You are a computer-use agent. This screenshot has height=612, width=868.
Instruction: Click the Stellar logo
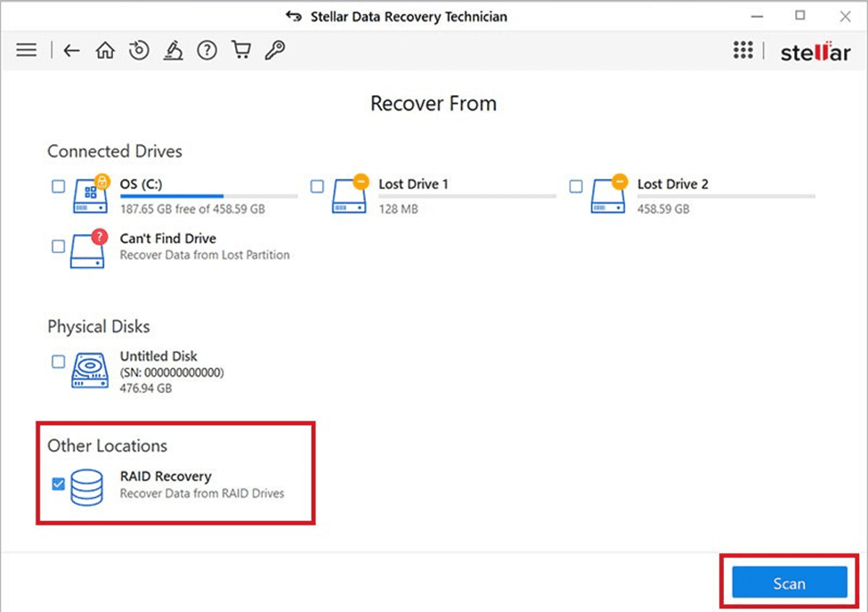(815, 52)
